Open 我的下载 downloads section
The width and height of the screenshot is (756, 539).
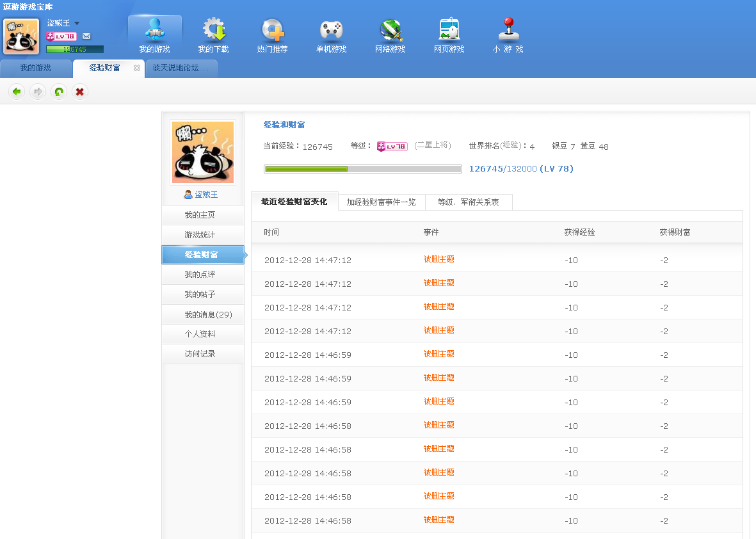tap(214, 36)
